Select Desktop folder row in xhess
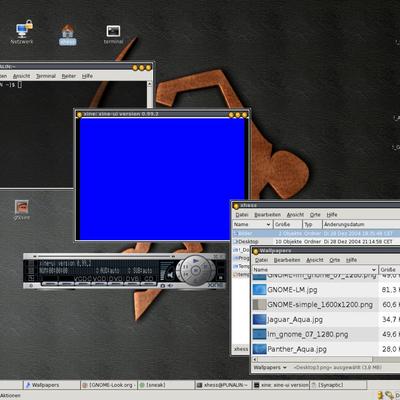Viewport: 400px width, 400px height. 316,241
